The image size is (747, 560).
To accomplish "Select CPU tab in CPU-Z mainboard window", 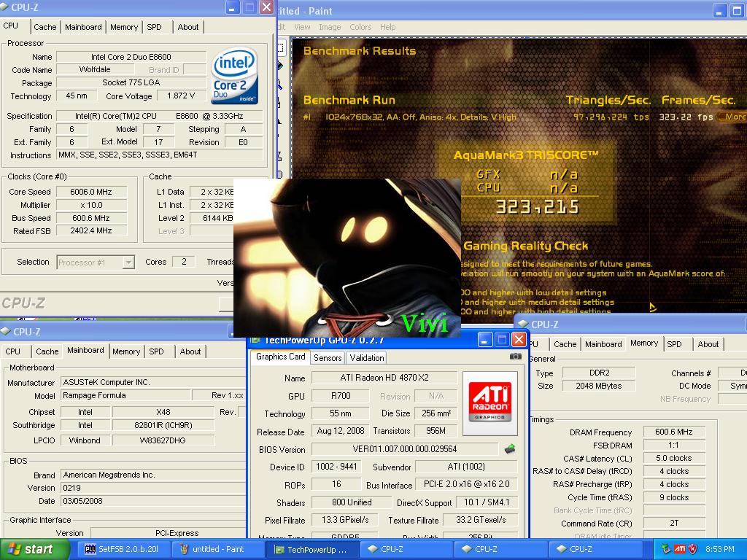I will (x=13, y=351).
